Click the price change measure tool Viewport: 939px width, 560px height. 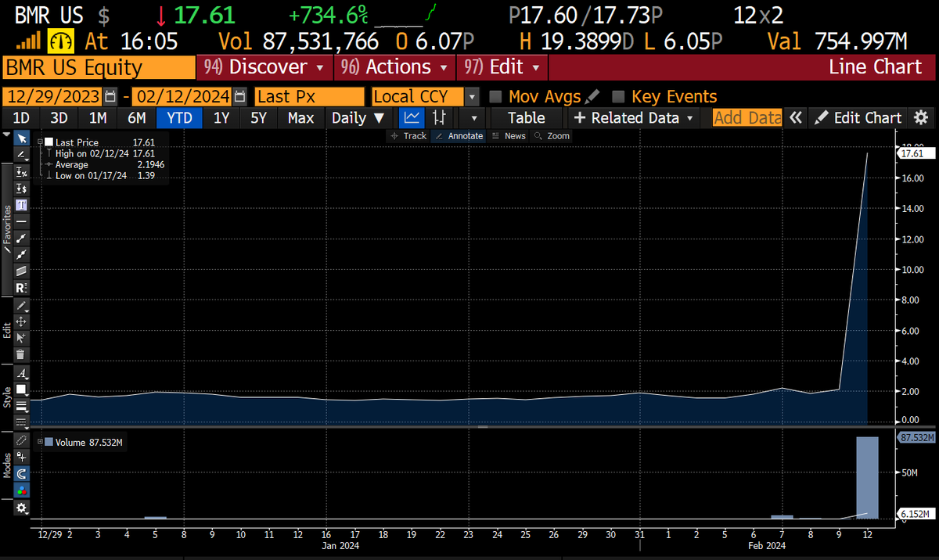(x=22, y=188)
